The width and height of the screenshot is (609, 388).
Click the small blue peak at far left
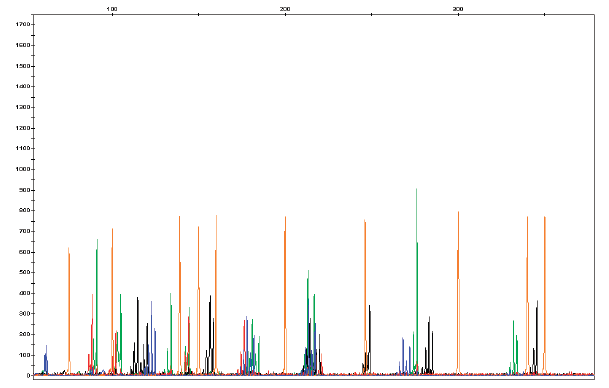pyautogui.click(x=46, y=360)
